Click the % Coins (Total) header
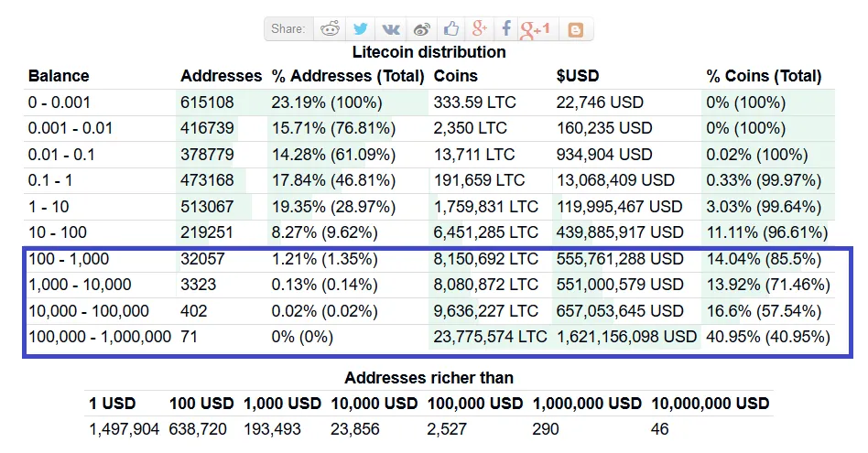This screenshot has height=453, width=868. 764,76
